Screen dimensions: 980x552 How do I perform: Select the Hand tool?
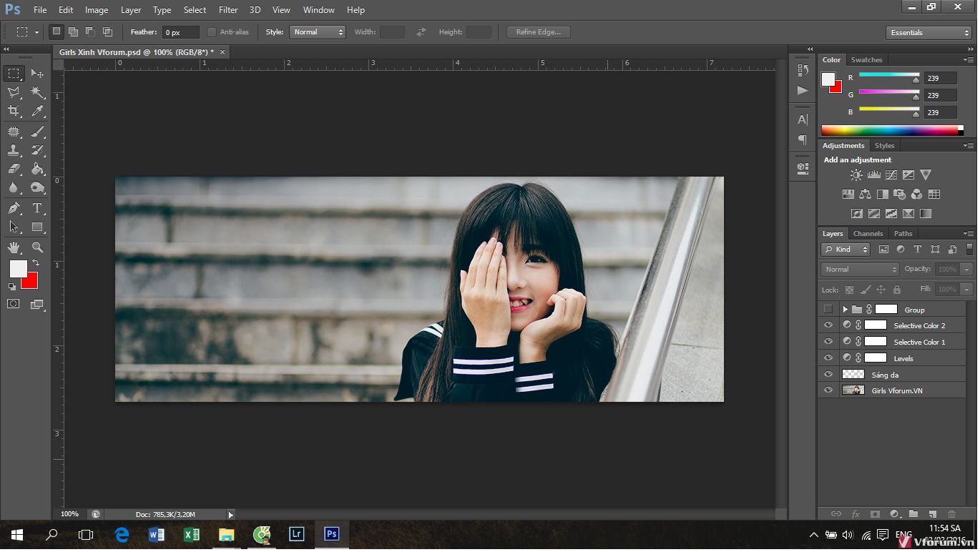click(14, 247)
